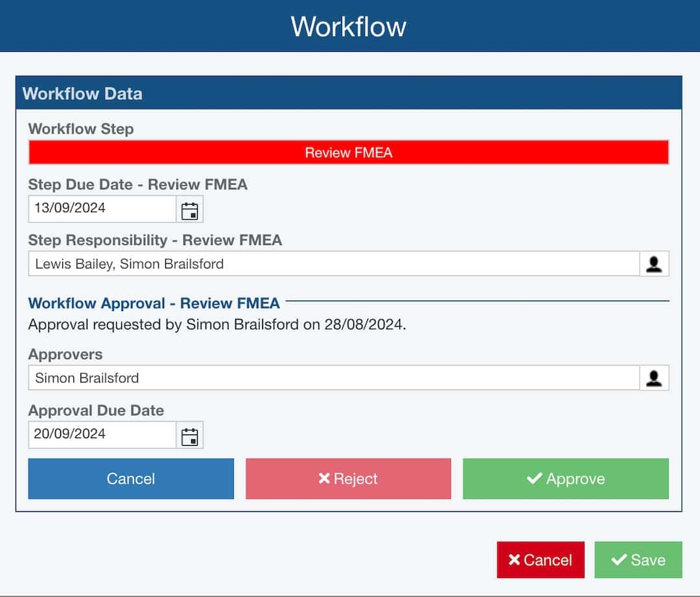Click the red Review FMEA status bar
Viewport: 700px width, 597px height.
click(x=348, y=152)
